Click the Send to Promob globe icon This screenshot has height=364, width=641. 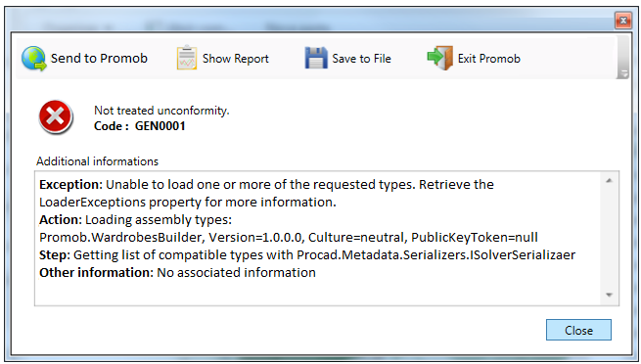33,59
